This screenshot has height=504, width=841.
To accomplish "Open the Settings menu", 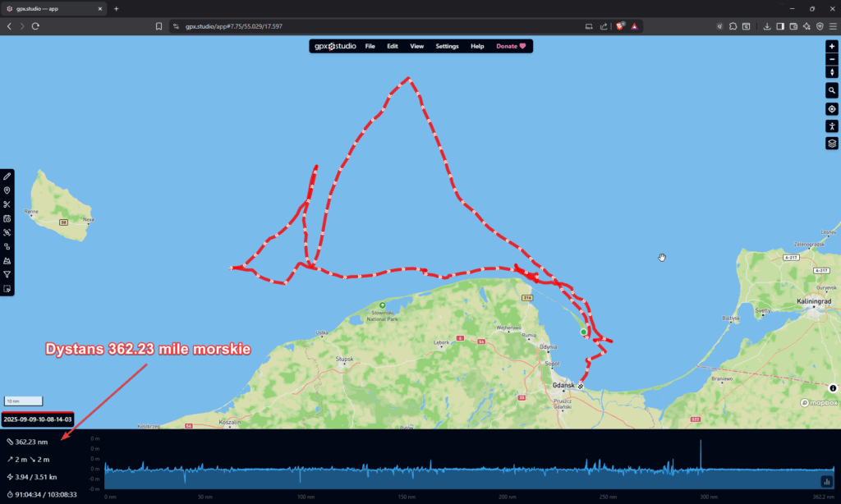I will coord(447,47).
